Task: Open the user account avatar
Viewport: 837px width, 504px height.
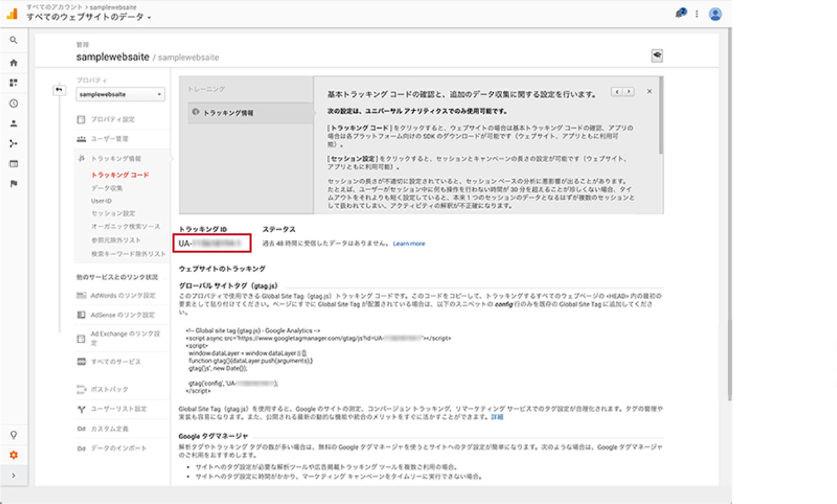Action: (715, 14)
